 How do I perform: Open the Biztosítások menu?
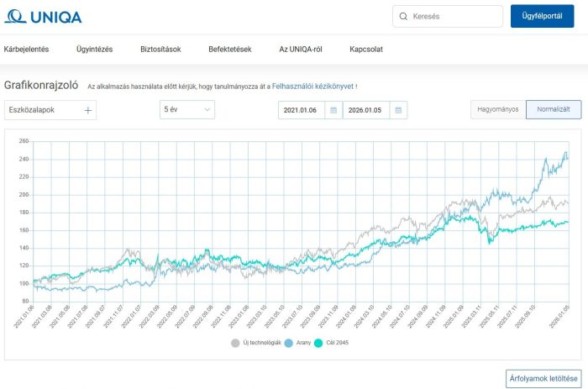[160, 50]
